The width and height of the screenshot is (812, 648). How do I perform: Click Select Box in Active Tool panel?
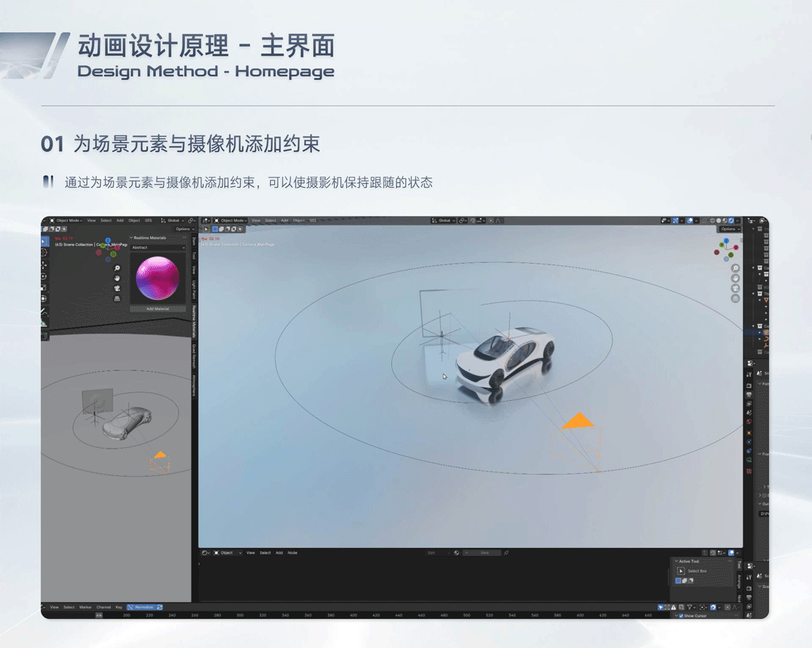coord(698,571)
